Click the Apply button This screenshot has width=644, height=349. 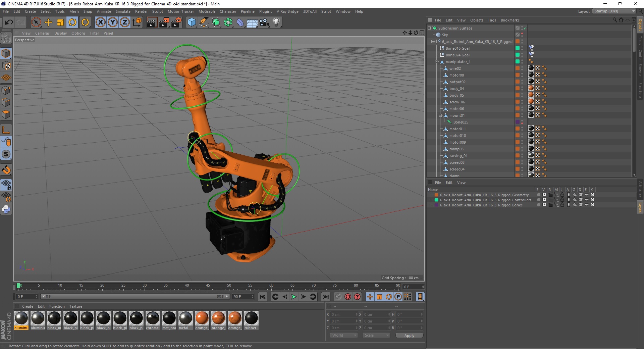point(409,336)
